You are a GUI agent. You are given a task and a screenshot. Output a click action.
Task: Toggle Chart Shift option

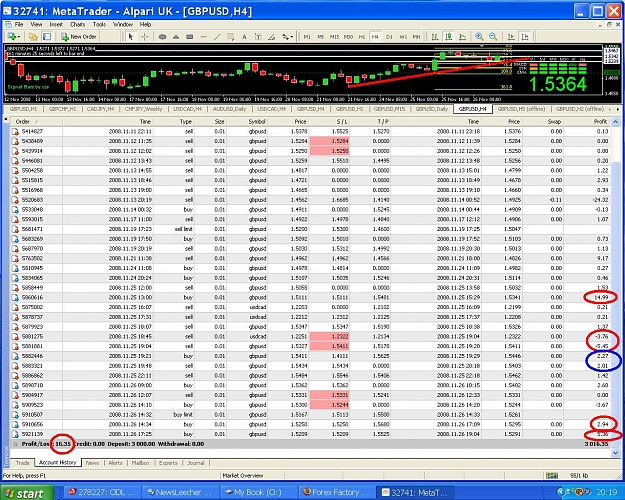525,37
